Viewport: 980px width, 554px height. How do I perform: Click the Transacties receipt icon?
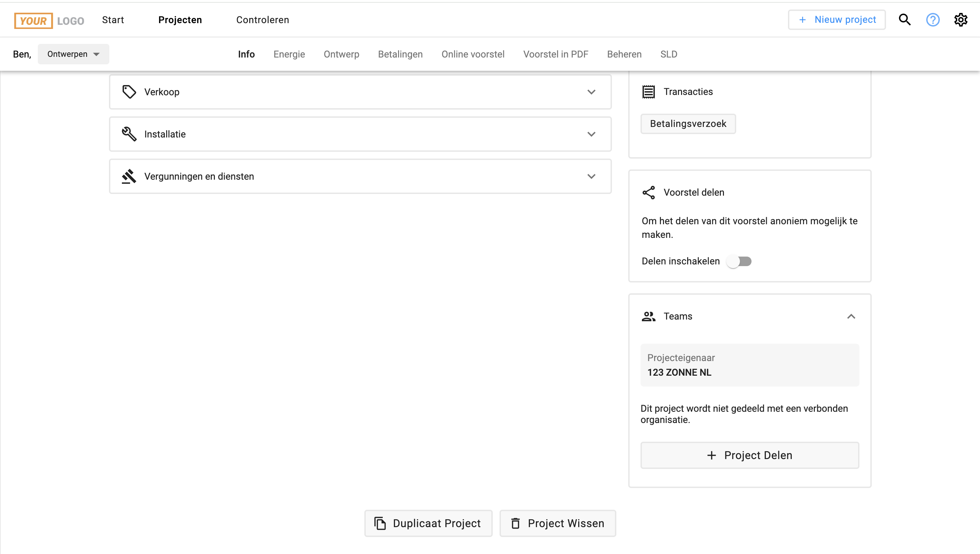point(649,92)
